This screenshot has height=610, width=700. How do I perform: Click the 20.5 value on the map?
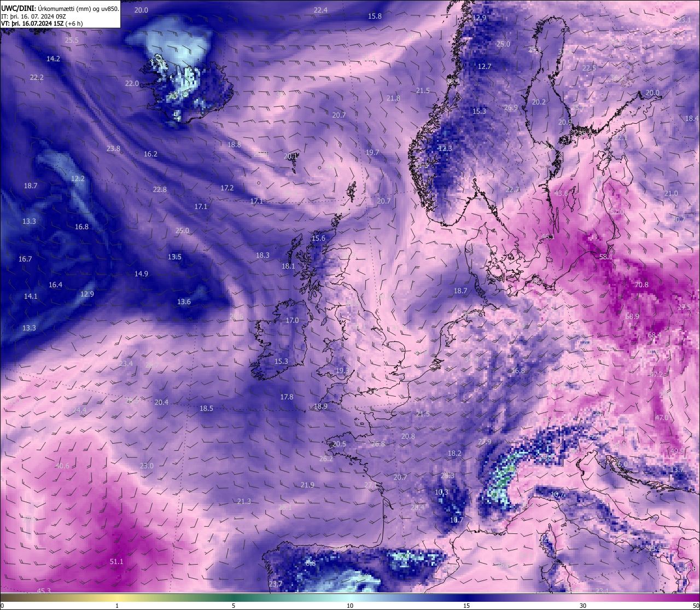339,444
